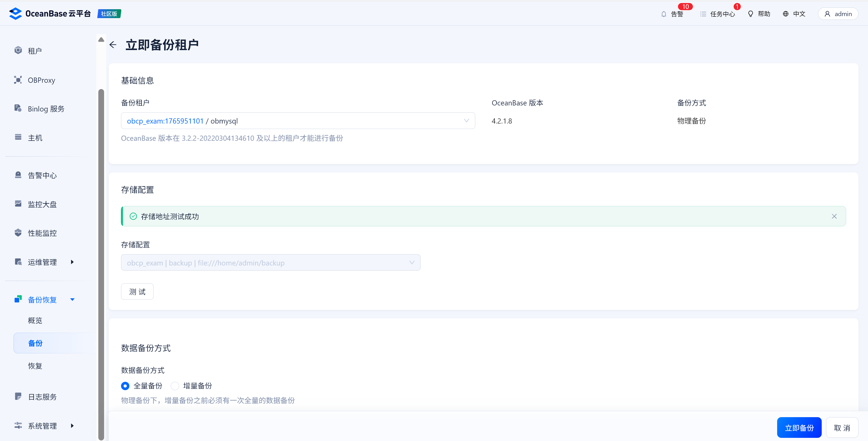Open the 租户 sidebar icon
The height and width of the screenshot is (441, 868).
click(x=18, y=51)
